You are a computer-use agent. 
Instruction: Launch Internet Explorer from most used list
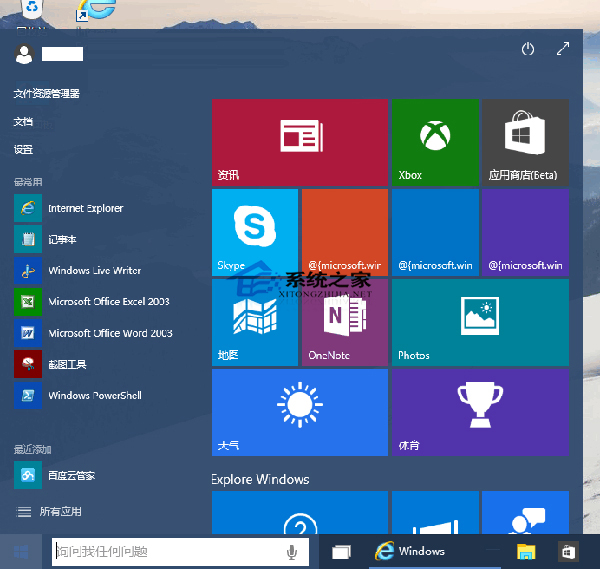tap(69, 208)
